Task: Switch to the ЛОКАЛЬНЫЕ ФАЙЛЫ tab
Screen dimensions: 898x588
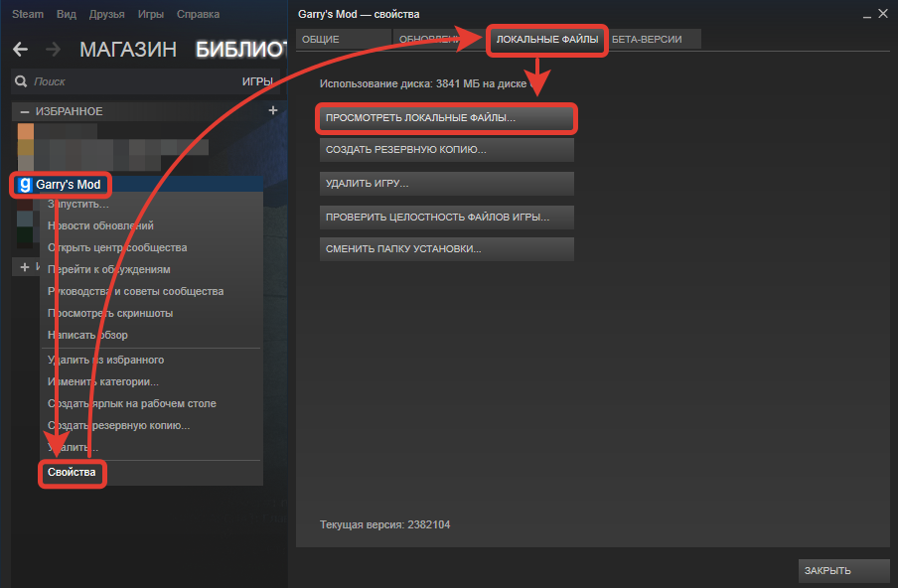Action: (x=546, y=39)
